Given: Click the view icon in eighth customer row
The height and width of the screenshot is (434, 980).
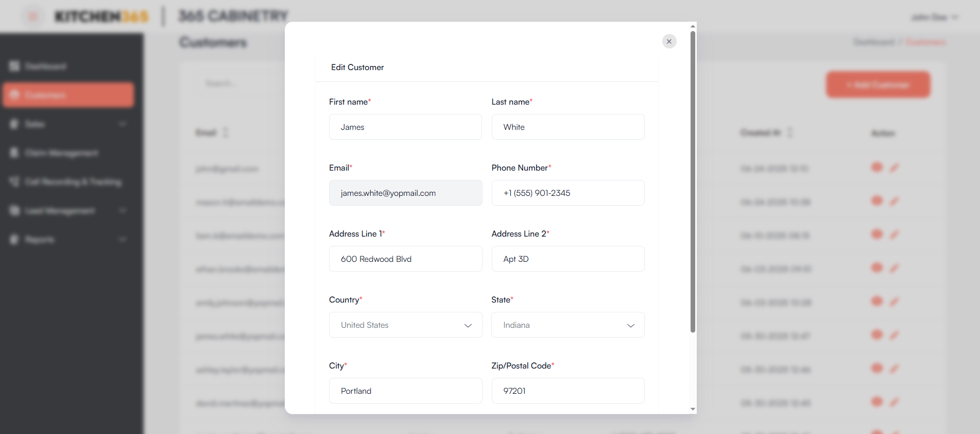Looking at the screenshot, I should (x=877, y=402).
